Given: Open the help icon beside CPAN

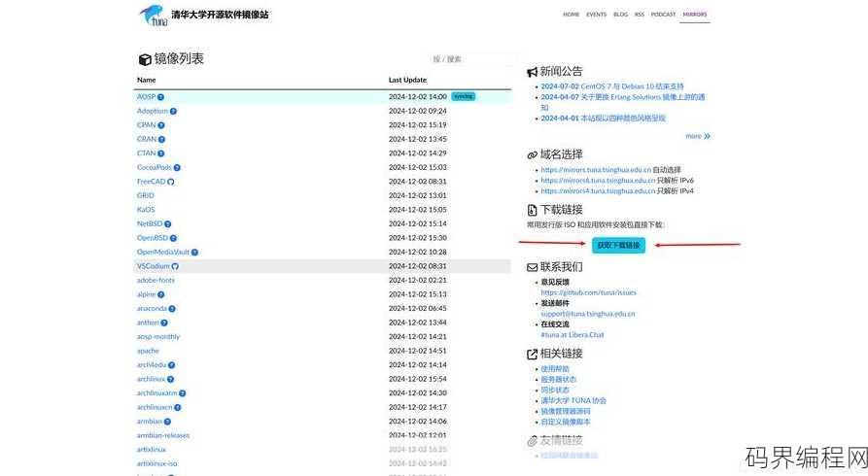Looking at the screenshot, I should point(161,125).
